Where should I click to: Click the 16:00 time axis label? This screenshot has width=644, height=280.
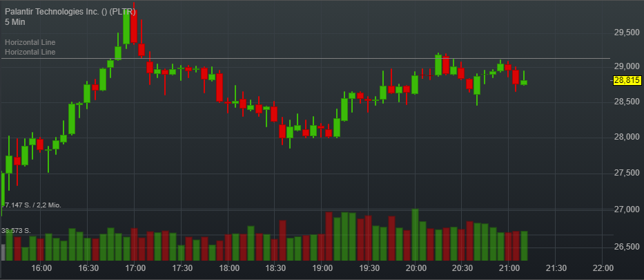(41, 268)
